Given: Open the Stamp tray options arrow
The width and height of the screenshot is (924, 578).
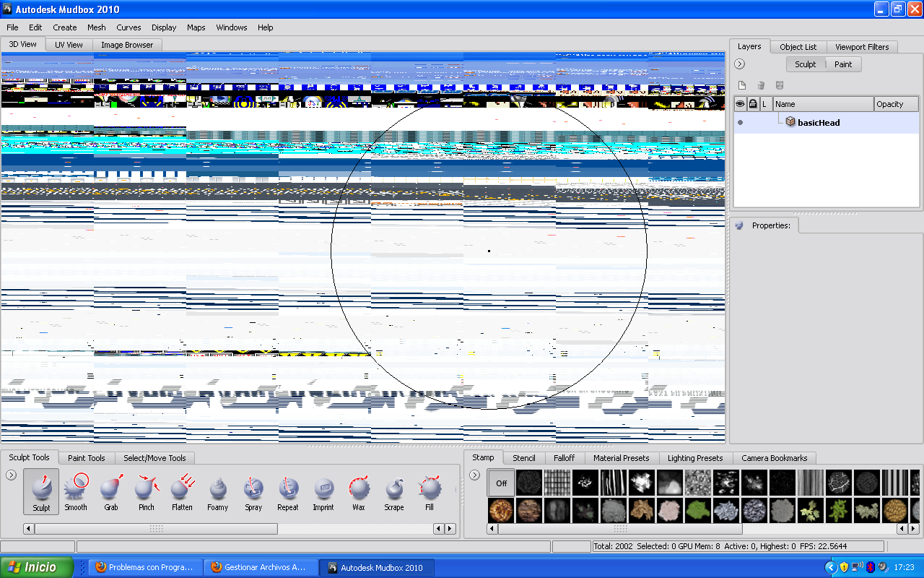Looking at the screenshot, I should pyautogui.click(x=474, y=475).
